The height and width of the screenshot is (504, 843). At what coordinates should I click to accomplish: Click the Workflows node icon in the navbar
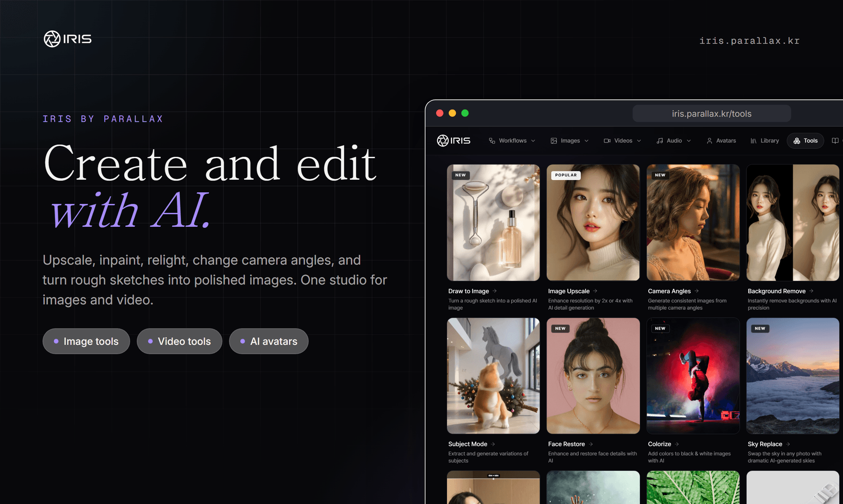click(x=492, y=140)
